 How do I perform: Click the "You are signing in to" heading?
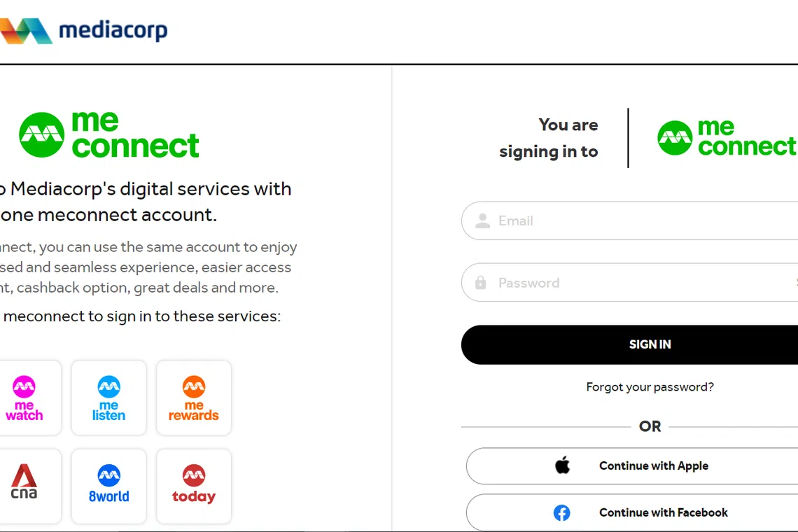point(549,138)
